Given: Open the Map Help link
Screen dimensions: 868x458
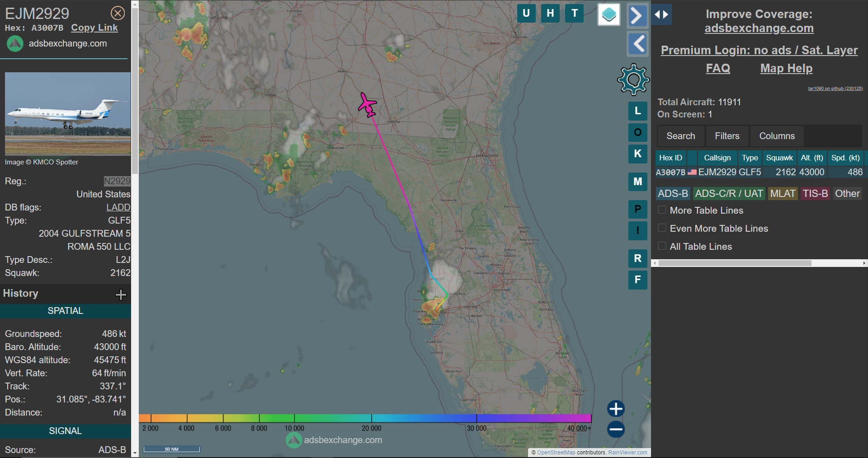Looking at the screenshot, I should pyautogui.click(x=786, y=68).
